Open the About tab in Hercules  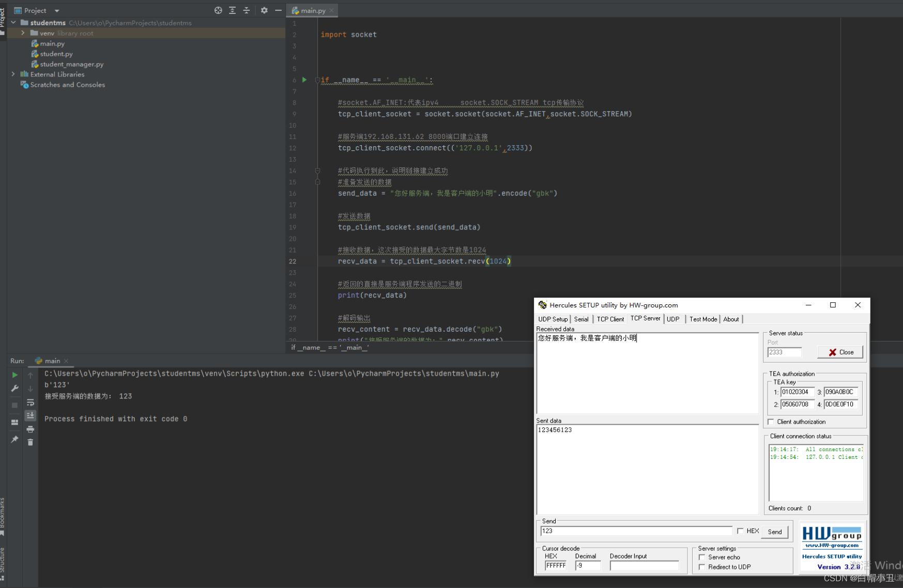tap(731, 319)
